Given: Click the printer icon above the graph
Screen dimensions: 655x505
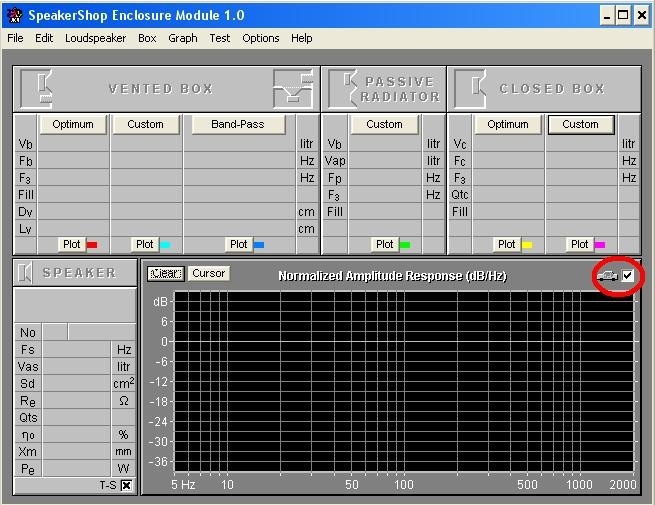Looking at the screenshot, I should point(607,276).
